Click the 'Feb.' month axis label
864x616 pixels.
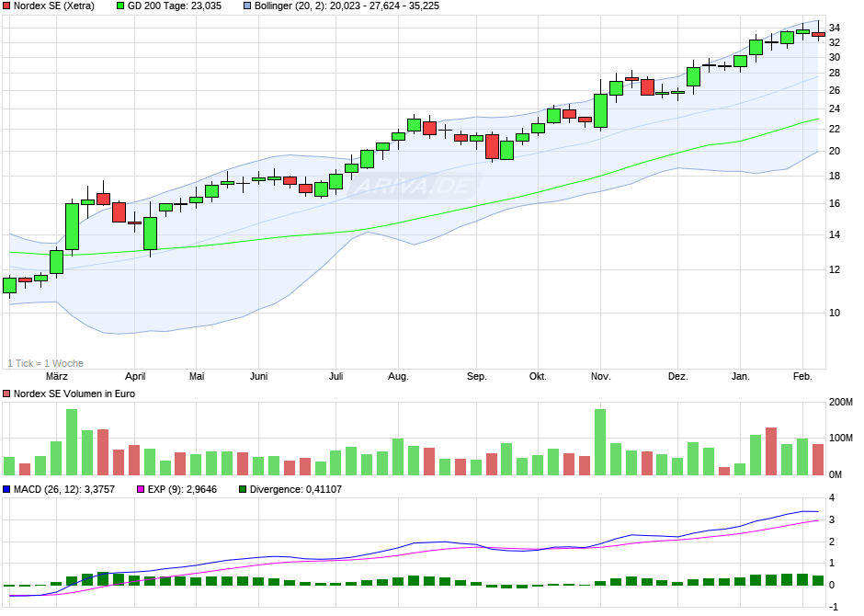click(802, 376)
